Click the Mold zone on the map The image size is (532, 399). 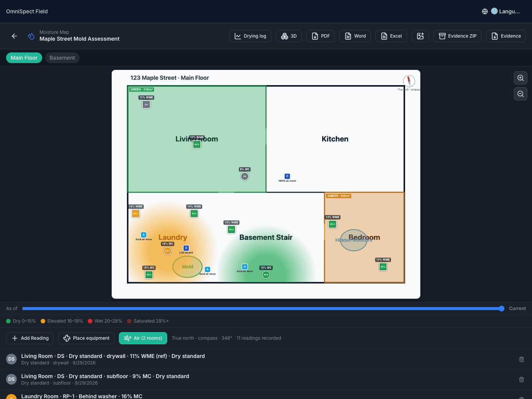point(188,267)
